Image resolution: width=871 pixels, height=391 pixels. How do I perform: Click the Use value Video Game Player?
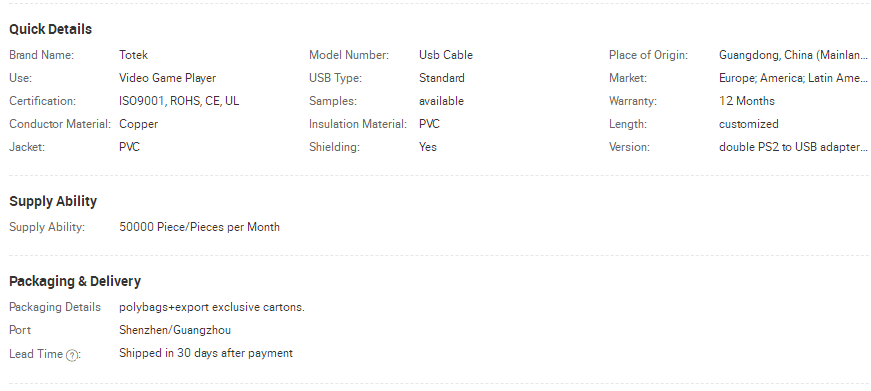[x=168, y=78]
